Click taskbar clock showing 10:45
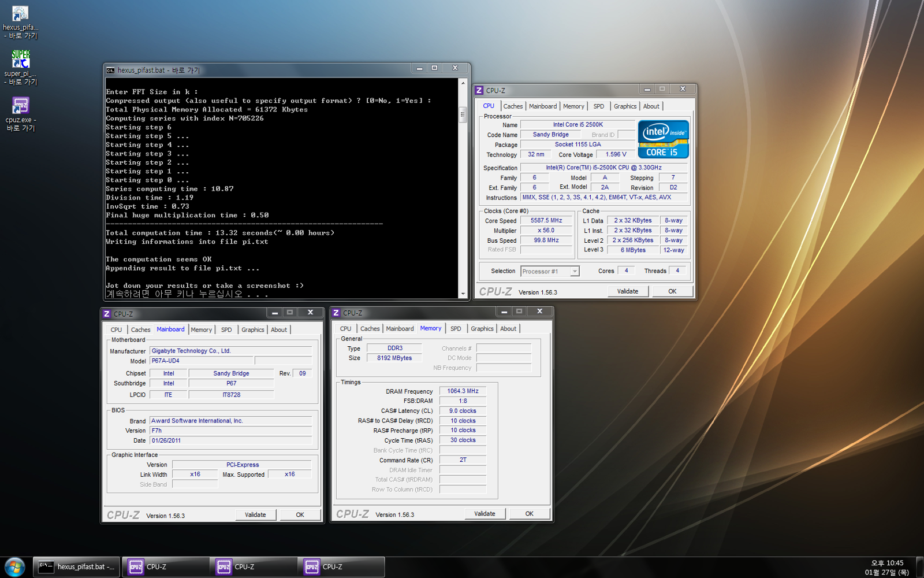This screenshot has width=924, height=578. point(887,568)
